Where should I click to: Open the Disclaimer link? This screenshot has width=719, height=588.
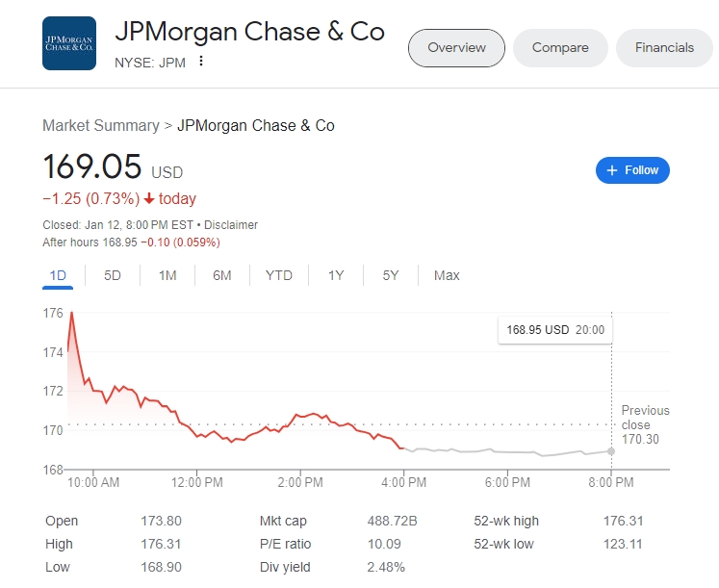tap(231, 225)
